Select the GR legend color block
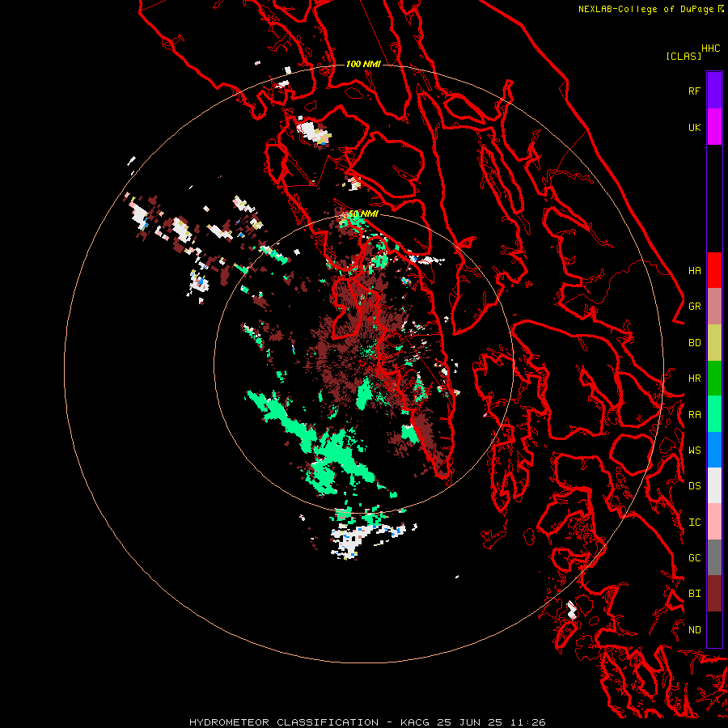This screenshot has width=728, height=728. [x=714, y=307]
